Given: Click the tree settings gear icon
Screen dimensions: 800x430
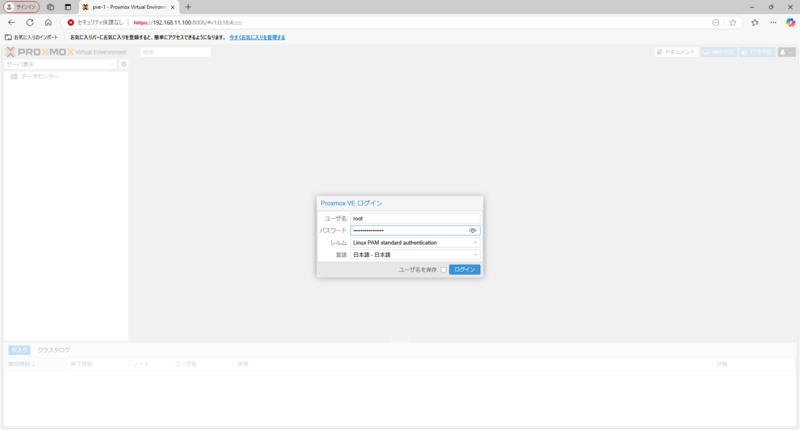Looking at the screenshot, I should click(x=123, y=64).
